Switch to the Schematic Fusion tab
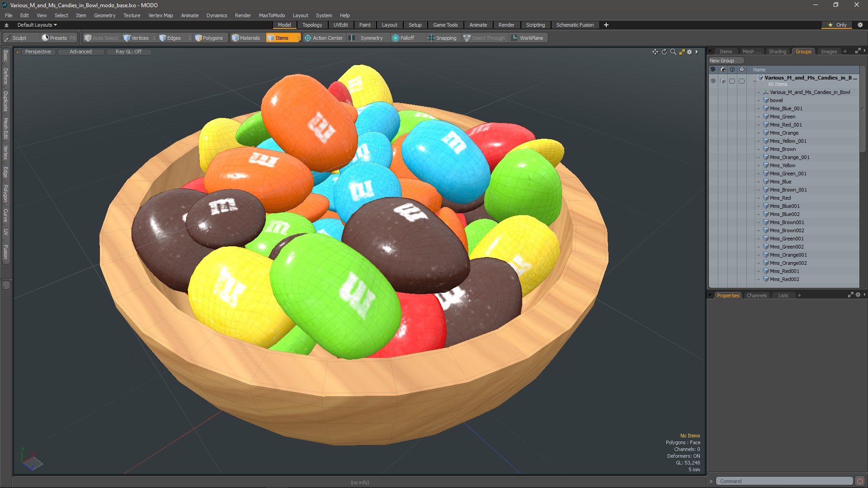 (x=575, y=25)
